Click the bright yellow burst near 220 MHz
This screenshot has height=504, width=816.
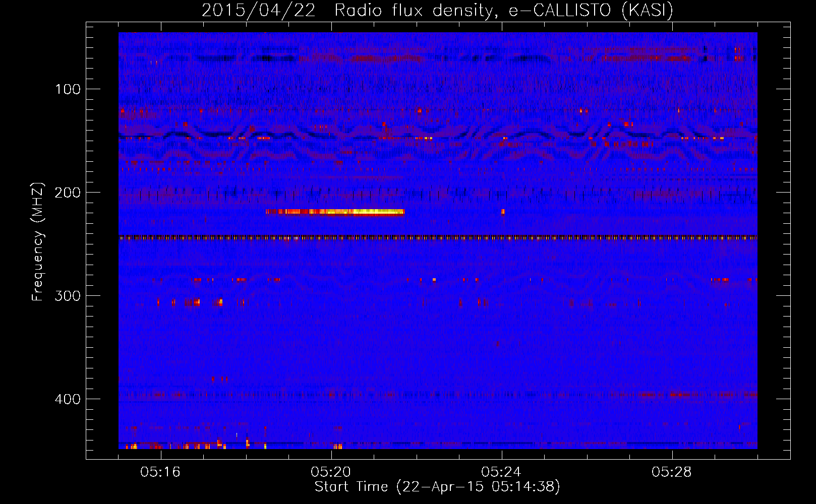[335, 212]
